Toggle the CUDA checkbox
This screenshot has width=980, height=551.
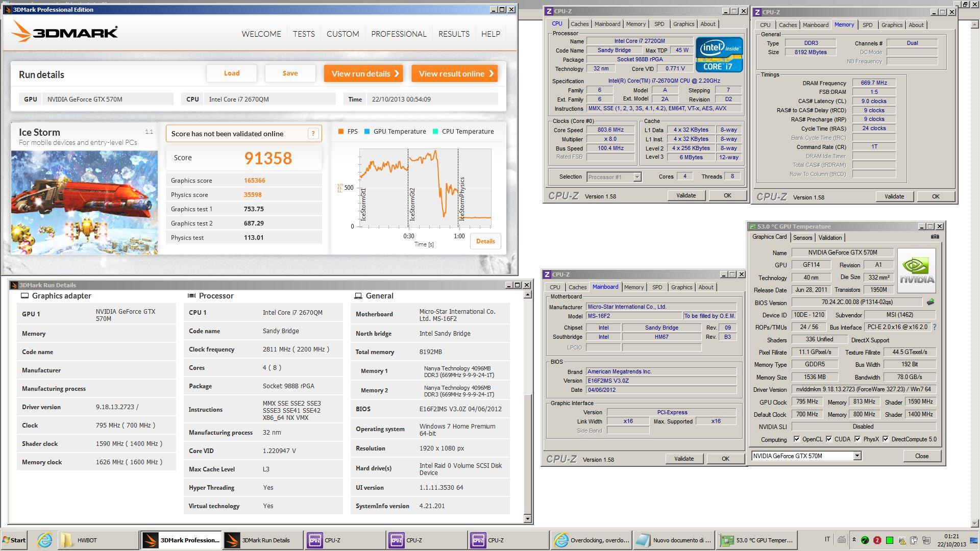pos(829,439)
